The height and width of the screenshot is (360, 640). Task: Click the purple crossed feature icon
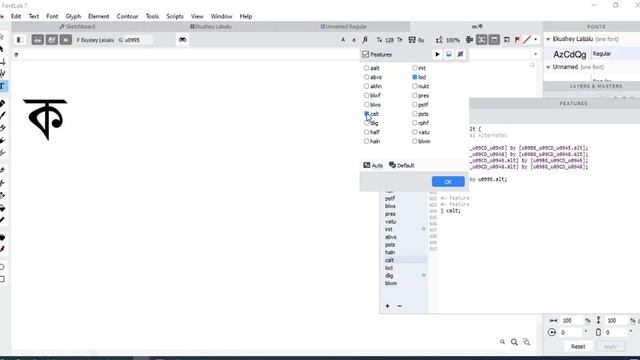(460, 54)
